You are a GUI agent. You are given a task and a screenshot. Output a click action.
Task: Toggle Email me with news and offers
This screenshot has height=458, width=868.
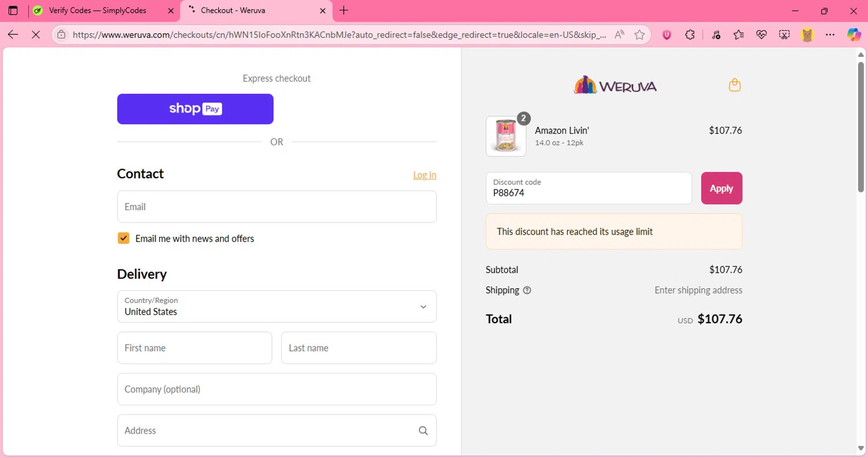123,238
